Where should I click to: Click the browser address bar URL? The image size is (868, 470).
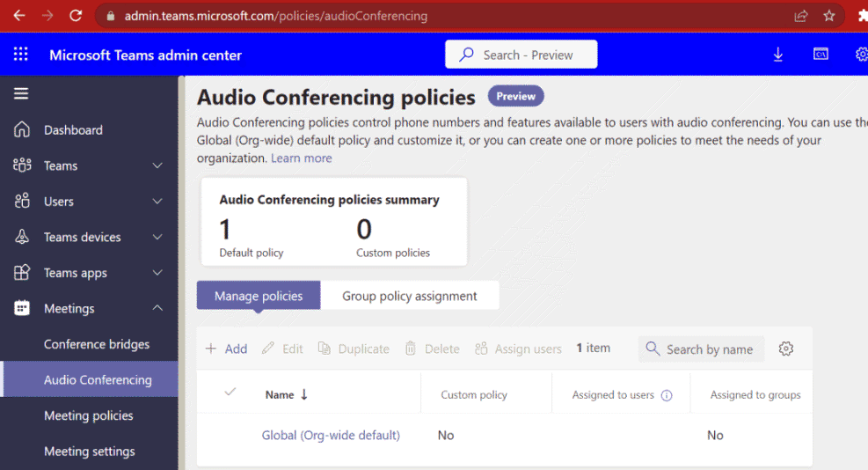coord(275,16)
